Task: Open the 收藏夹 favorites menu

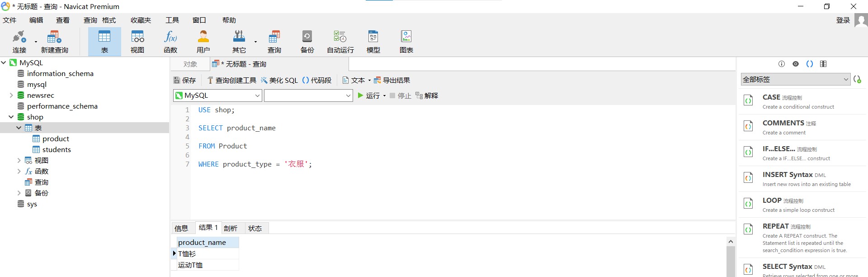Action: point(141,20)
